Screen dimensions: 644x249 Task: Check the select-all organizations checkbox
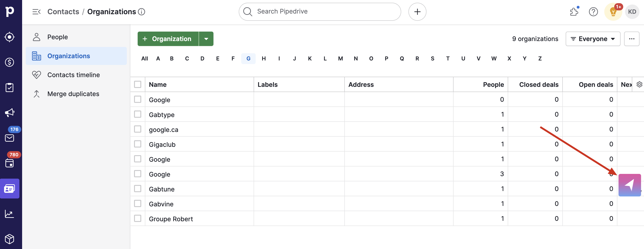[x=137, y=85]
